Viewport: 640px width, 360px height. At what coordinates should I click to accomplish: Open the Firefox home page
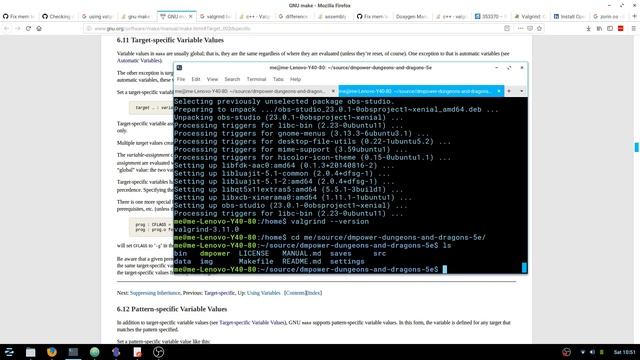pyautogui.click(x=39, y=29)
